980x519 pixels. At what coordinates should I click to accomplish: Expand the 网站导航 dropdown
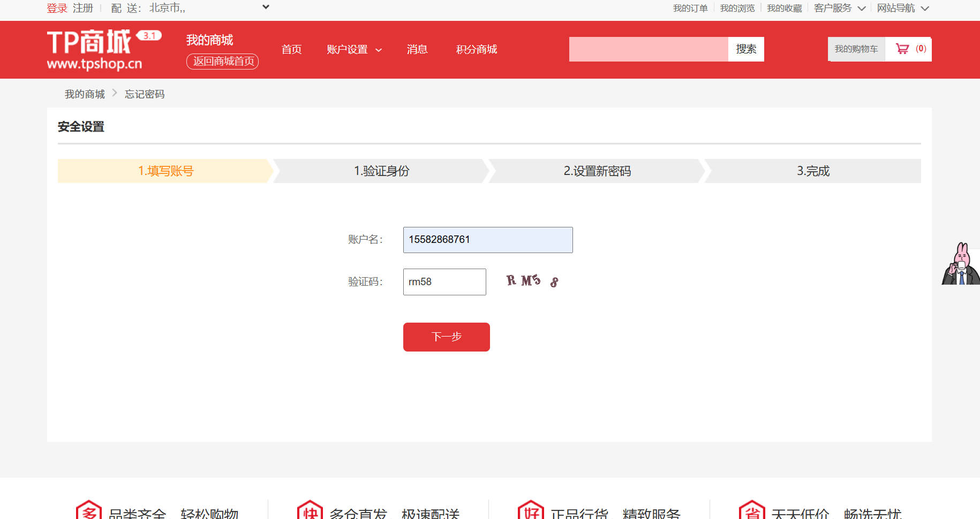[903, 8]
